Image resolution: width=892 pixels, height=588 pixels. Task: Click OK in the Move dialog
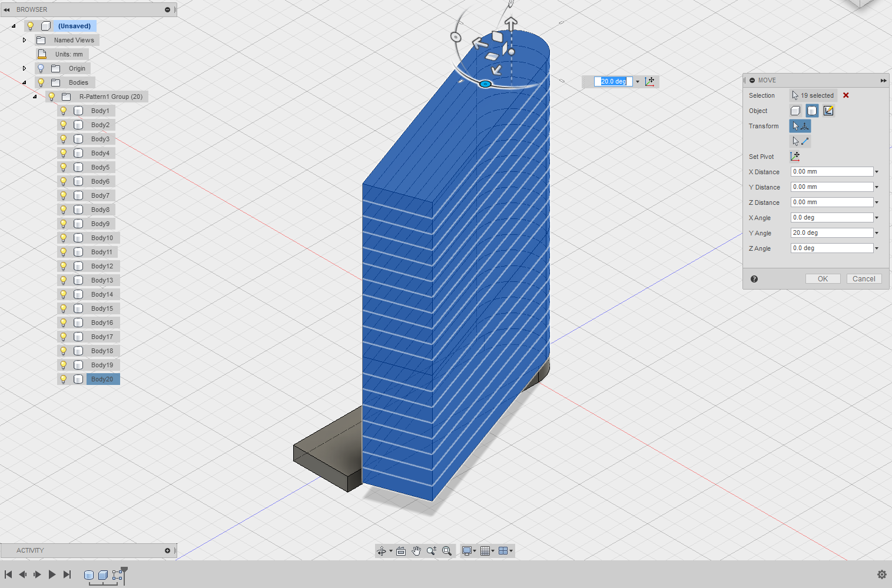pos(823,279)
